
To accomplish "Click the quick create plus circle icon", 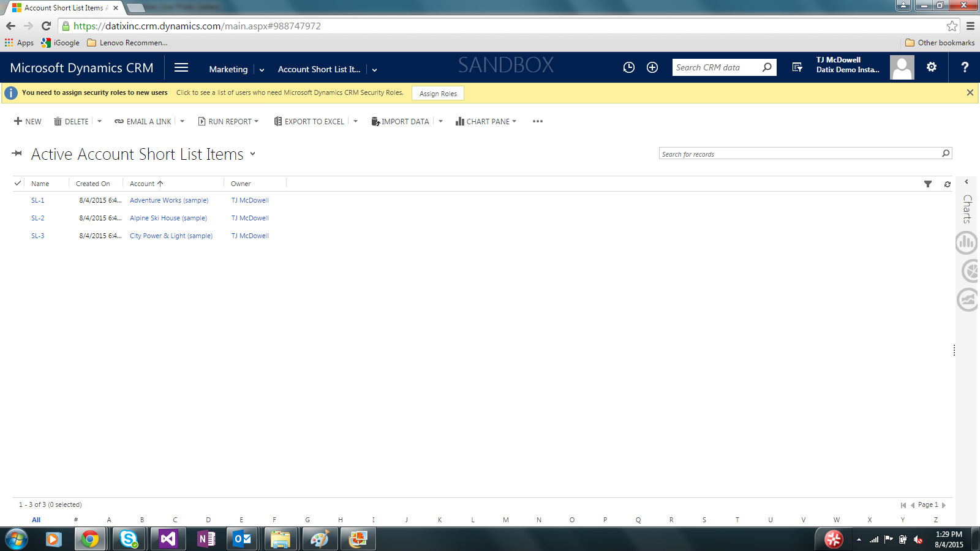I will coord(652,68).
